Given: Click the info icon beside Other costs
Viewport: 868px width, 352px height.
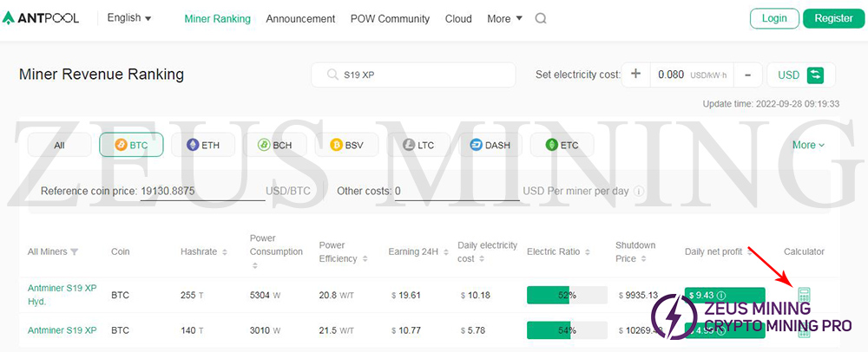Looking at the screenshot, I should pos(639,191).
